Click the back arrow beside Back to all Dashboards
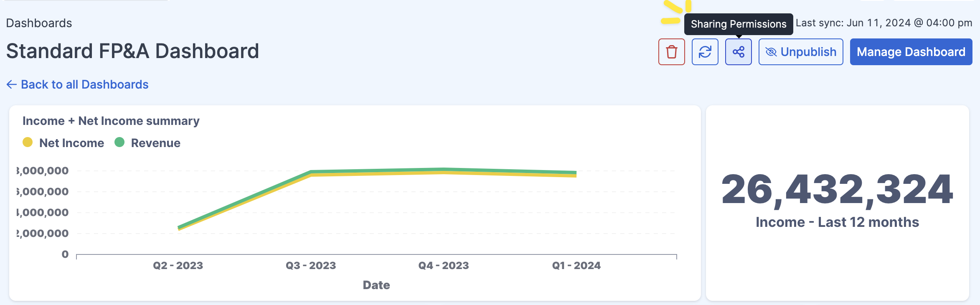The width and height of the screenshot is (980, 305). (x=11, y=84)
